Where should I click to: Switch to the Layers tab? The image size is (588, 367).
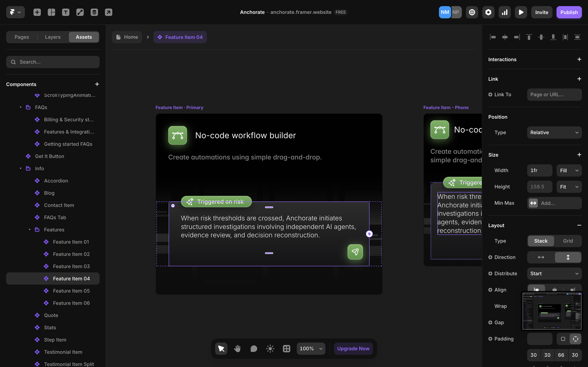52,37
